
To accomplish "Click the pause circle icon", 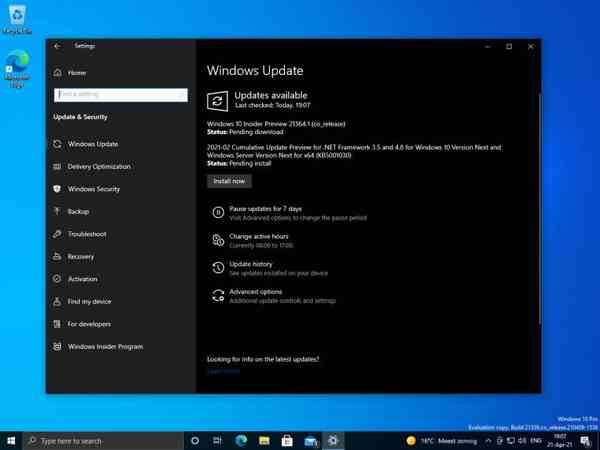I will click(x=218, y=212).
